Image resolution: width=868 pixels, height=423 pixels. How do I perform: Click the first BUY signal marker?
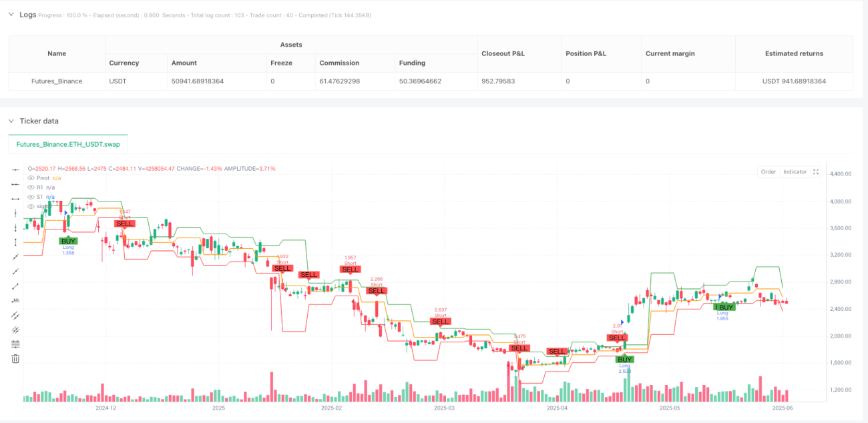pyautogui.click(x=68, y=241)
